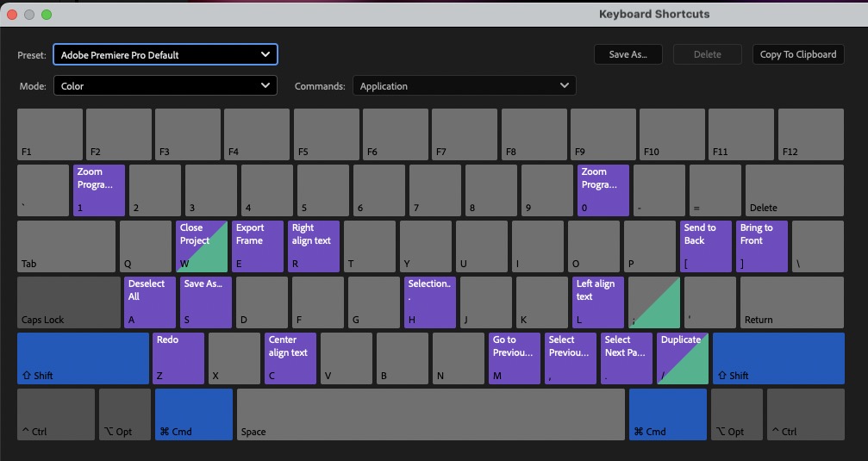The height and width of the screenshot is (461, 868).
Task: Select the 1 key labeled Zoom Progra...
Action: [99, 190]
